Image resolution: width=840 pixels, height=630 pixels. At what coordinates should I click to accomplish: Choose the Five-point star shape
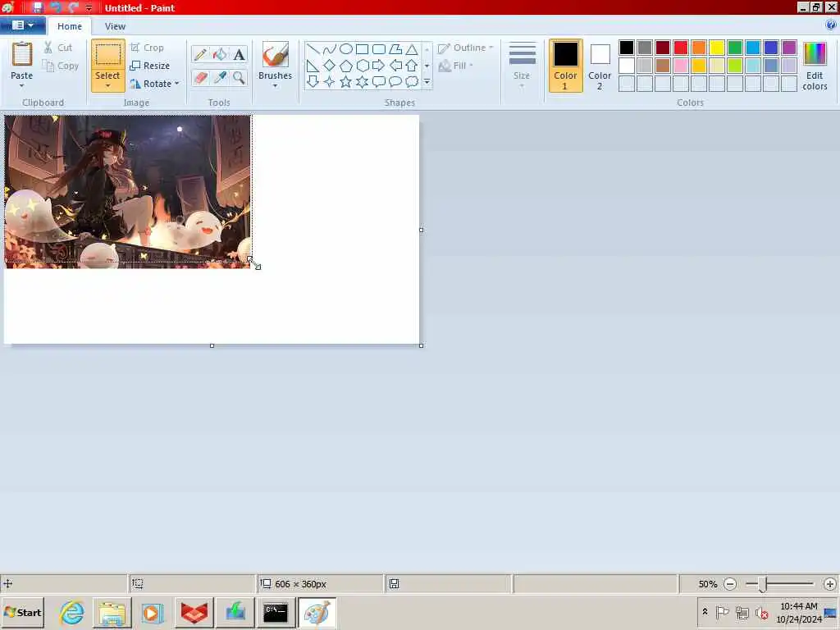(x=346, y=82)
